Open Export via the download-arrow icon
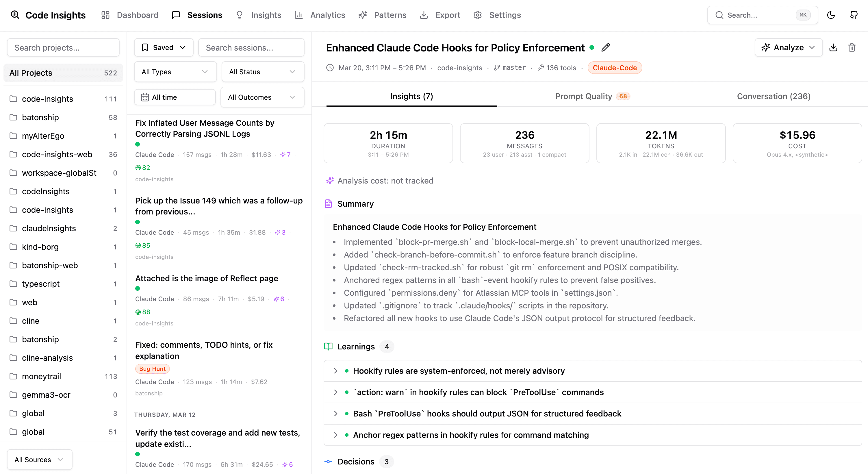 424,15
